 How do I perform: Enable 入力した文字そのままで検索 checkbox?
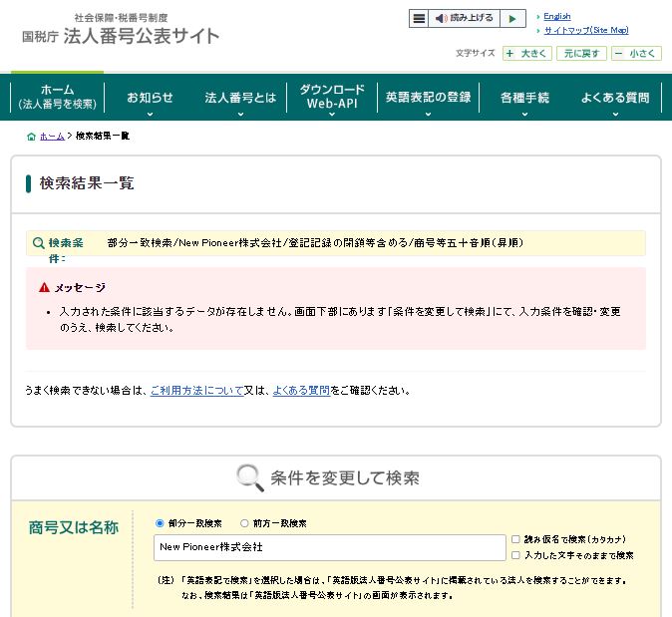(x=516, y=555)
